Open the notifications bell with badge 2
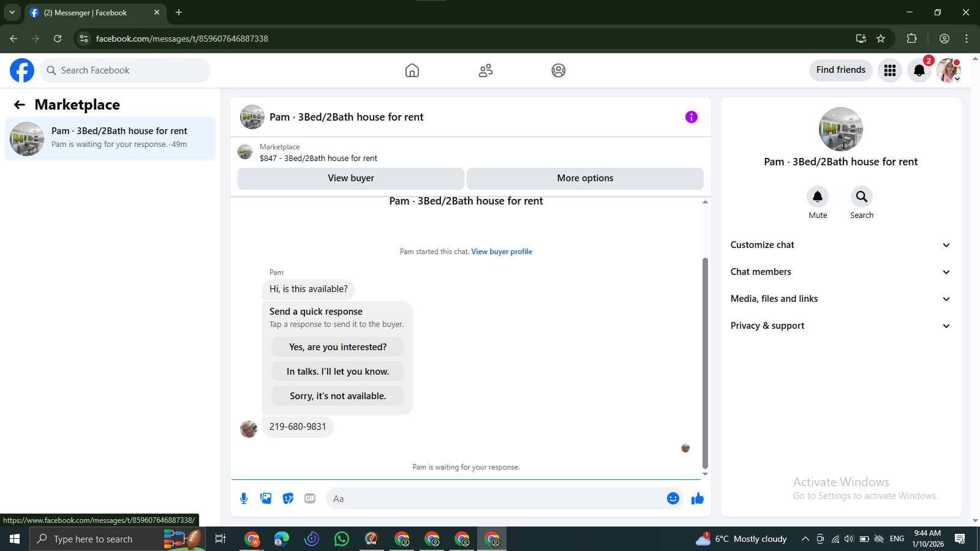Screen dimensions: 980x551 (919, 70)
